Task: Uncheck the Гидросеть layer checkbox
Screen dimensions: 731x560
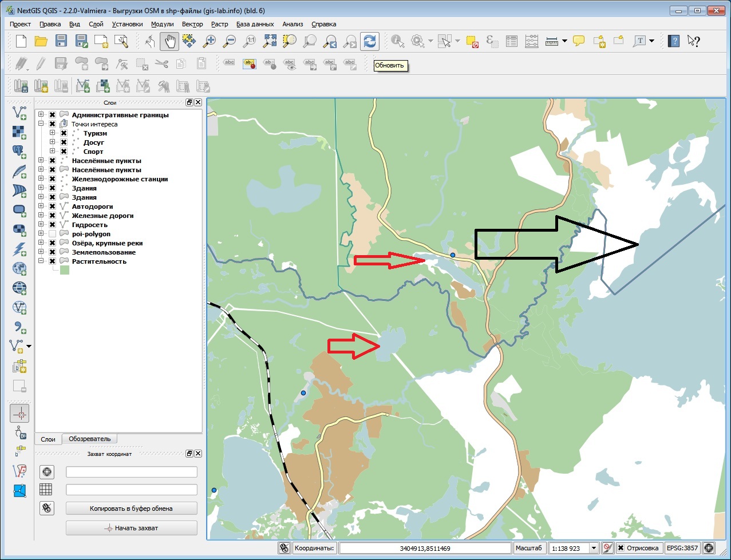Action: [x=52, y=224]
